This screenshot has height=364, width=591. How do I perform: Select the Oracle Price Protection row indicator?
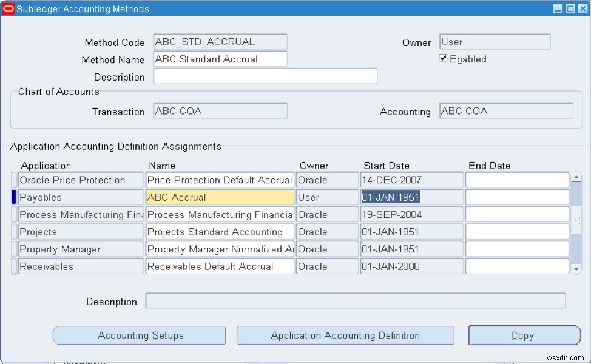14,180
